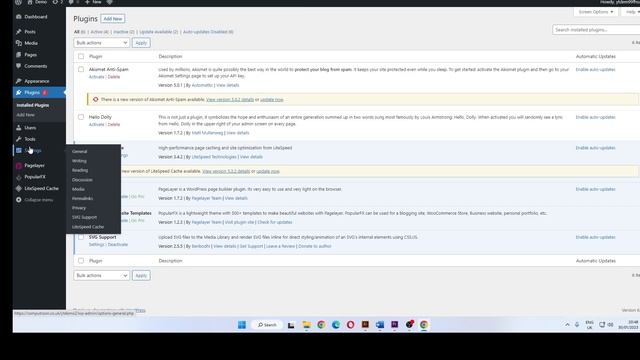Click the Task View taskbar icon
The height and width of the screenshot is (360, 640).
click(x=291, y=324)
